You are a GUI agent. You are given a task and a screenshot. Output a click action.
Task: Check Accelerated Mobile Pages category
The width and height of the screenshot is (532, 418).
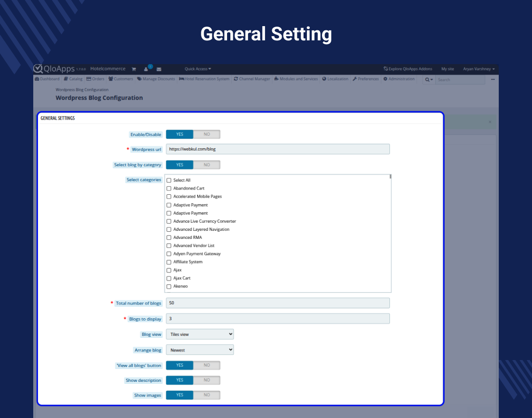tap(169, 197)
